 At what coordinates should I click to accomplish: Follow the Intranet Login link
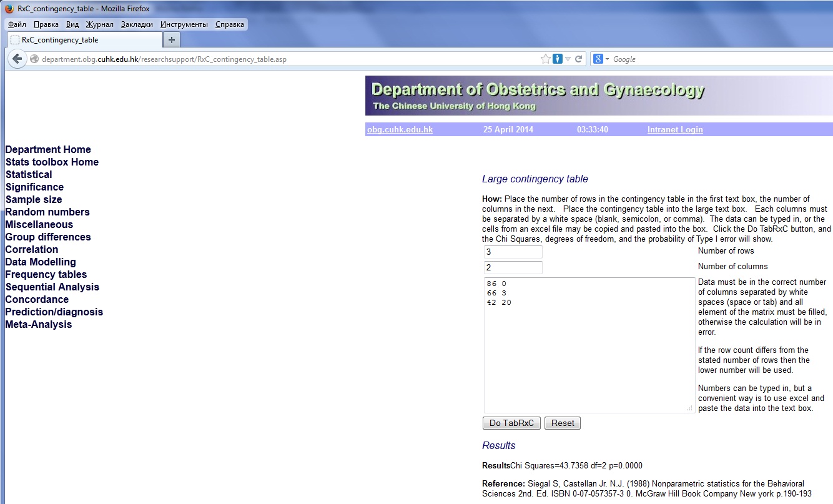675,130
